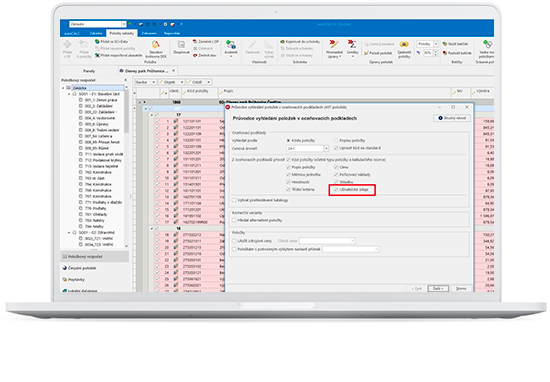Click Složit balíček ribbon command

coord(455,44)
